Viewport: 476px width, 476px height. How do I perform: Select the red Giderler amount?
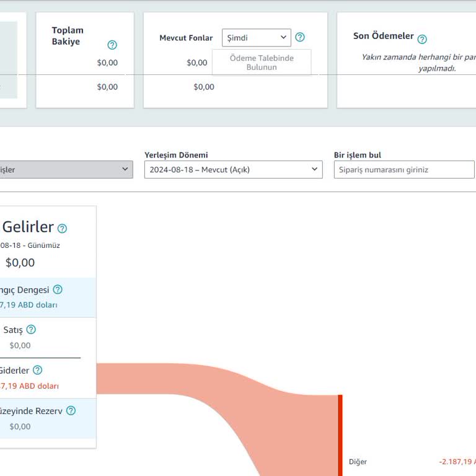[x=30, y=386]
